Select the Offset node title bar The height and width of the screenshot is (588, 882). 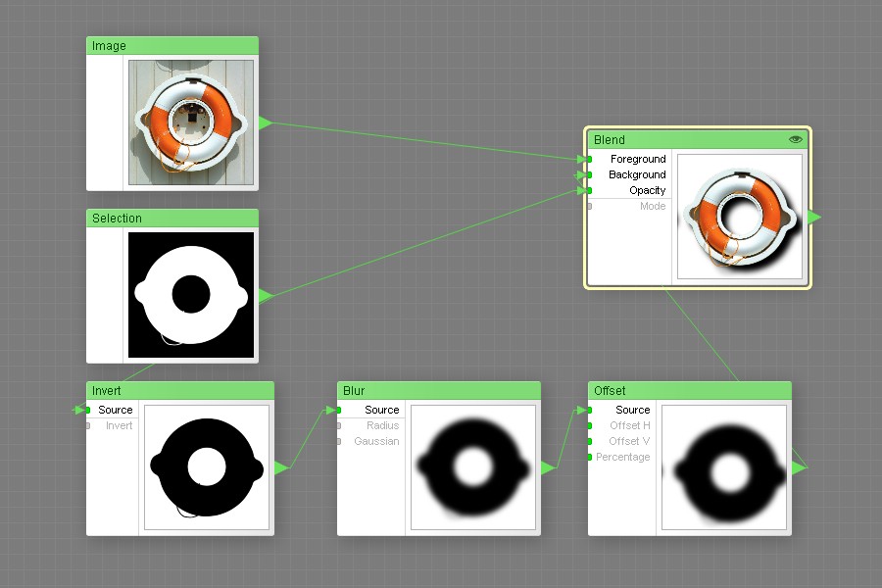pyautogui.click(x=690, y=390)
